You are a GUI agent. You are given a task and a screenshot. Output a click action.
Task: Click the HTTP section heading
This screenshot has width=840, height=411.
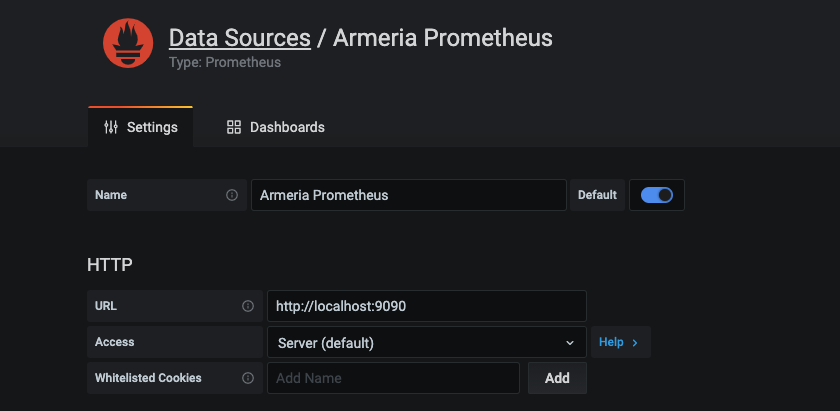[110, 265]
